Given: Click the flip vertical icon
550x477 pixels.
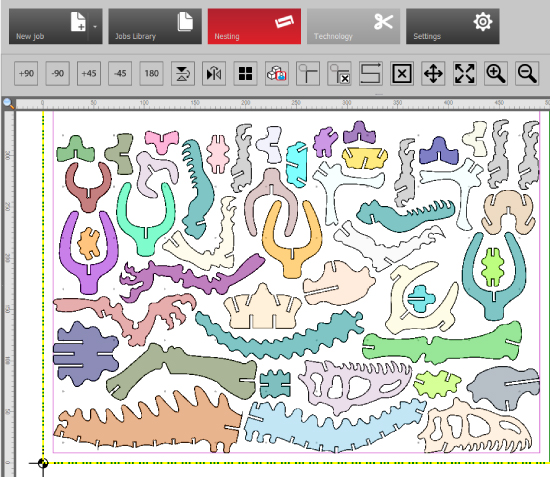Looking at the screenshot, I should (x=183, y=73).
